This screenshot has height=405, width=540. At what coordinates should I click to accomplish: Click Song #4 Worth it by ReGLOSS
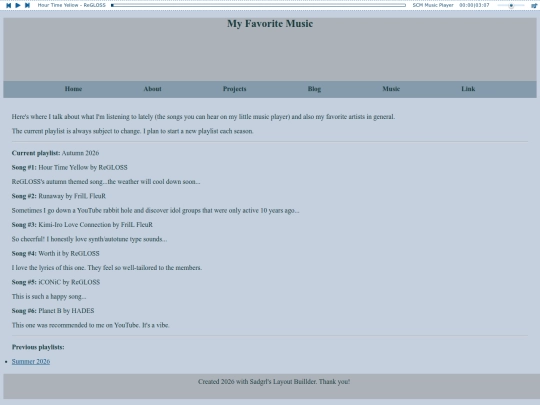(55, 253)
